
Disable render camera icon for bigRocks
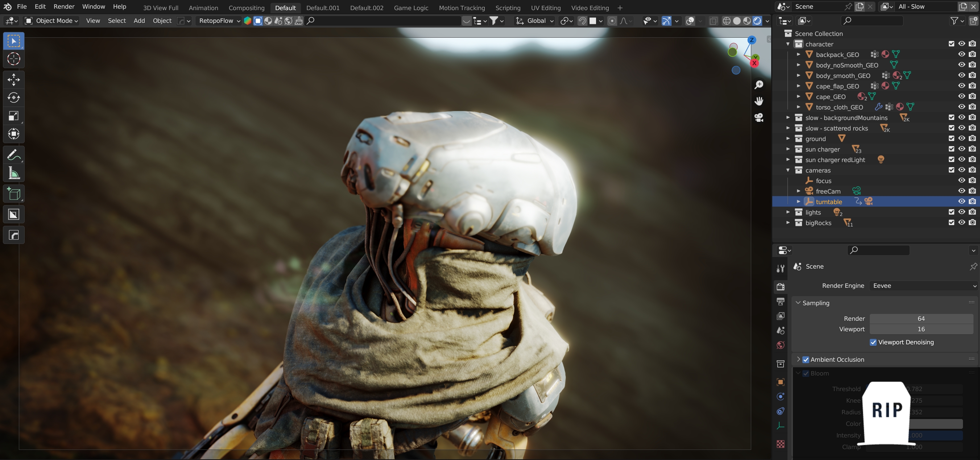click(x=972, y=223)
